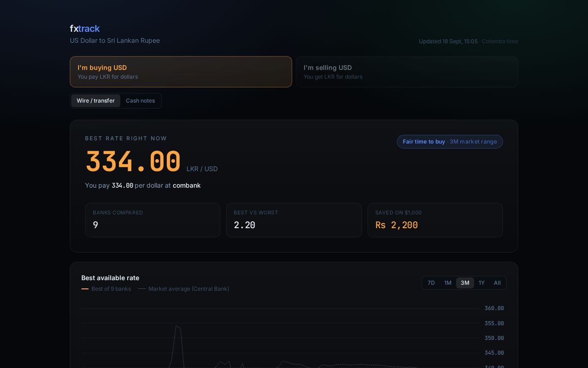Select the I'm buying USD option
The width and height of the screenshot is (588, 368).
pos(181,72)
